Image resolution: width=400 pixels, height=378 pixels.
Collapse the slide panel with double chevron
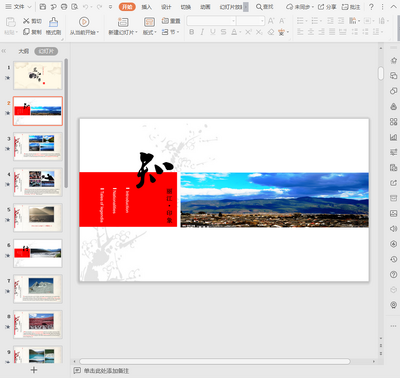[x=4, y=51]
